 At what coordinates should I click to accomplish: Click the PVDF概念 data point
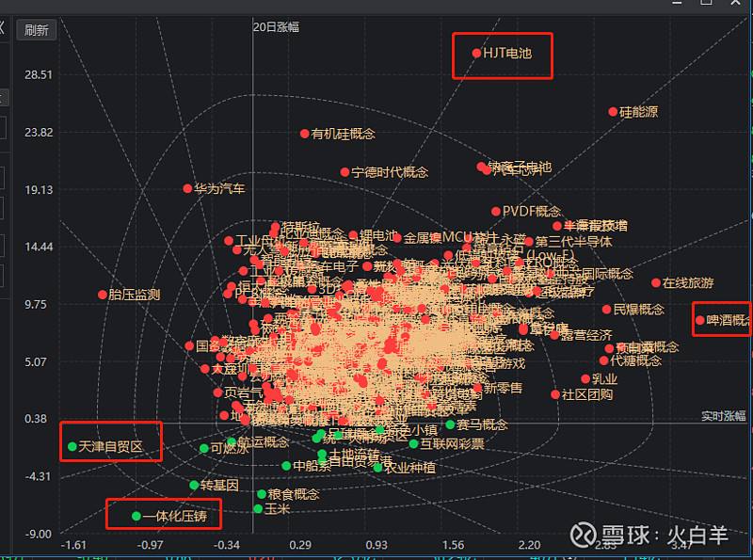click(x=496, y=212)
